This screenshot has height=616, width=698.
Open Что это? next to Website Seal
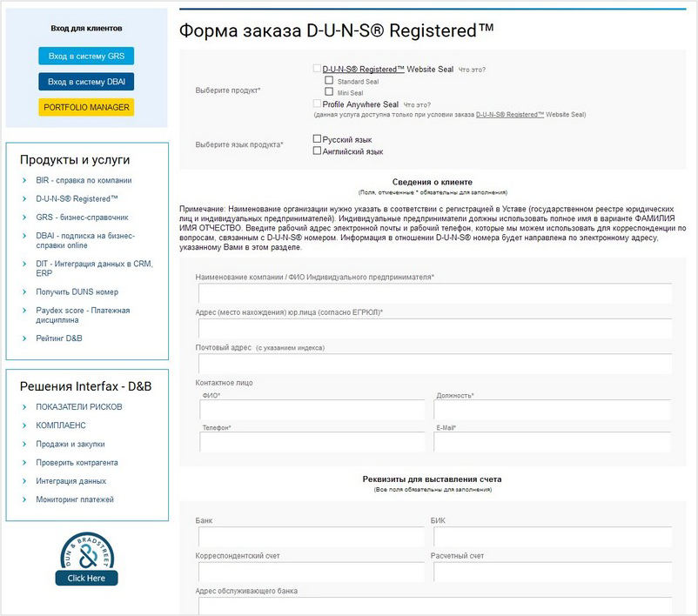pyautogui.click(x=472, y=70)
